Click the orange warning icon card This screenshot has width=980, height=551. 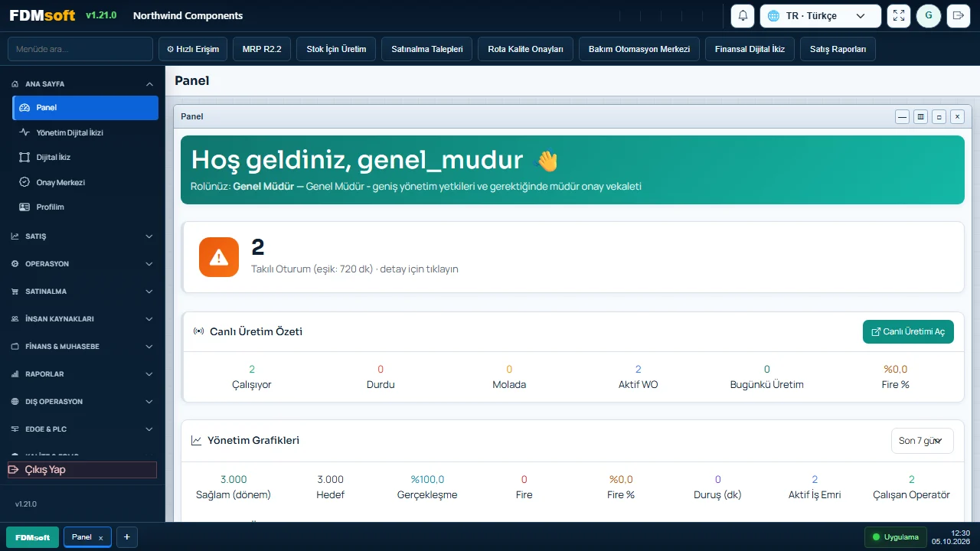[219, 257]
